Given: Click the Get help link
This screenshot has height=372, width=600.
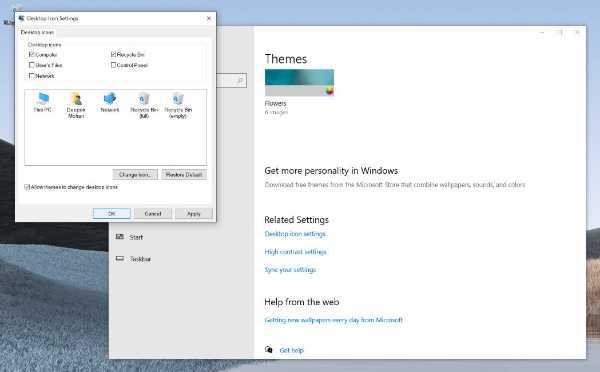Looking at the screenshot, I should click(x=292, y=350).
